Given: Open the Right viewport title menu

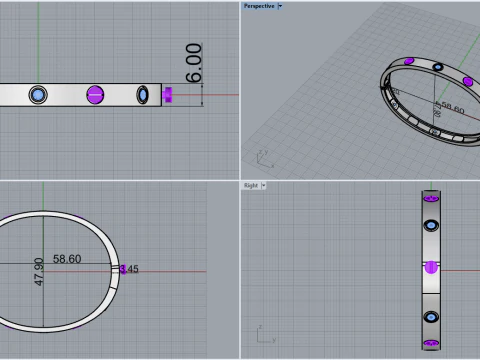Looking at the screenshot, I should [251, 185].
